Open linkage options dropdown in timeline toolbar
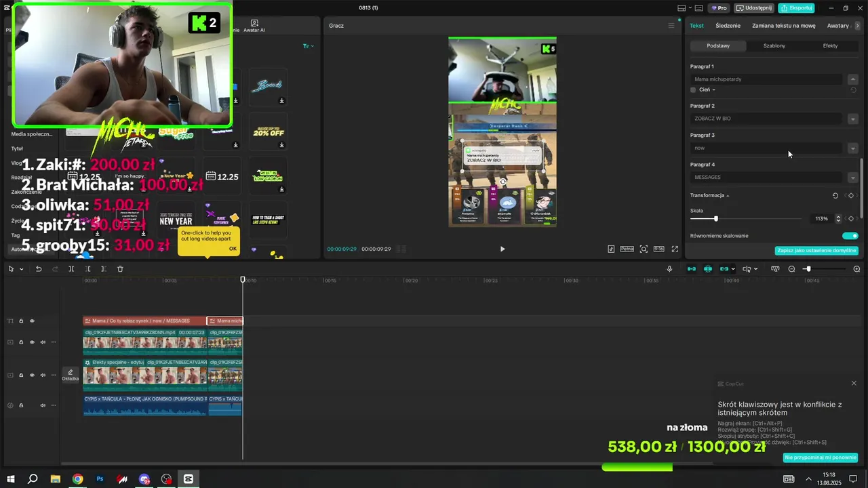Screen dimensions: 868x488 (x=732, y=269)
